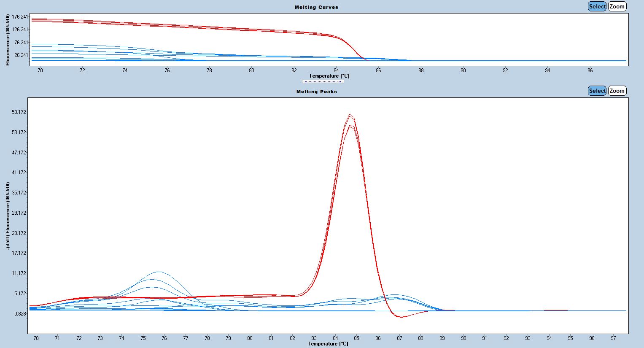Click the 59.172 y-axis tick label
Viewport: 644px width, 348px height.
coord(19,112)
